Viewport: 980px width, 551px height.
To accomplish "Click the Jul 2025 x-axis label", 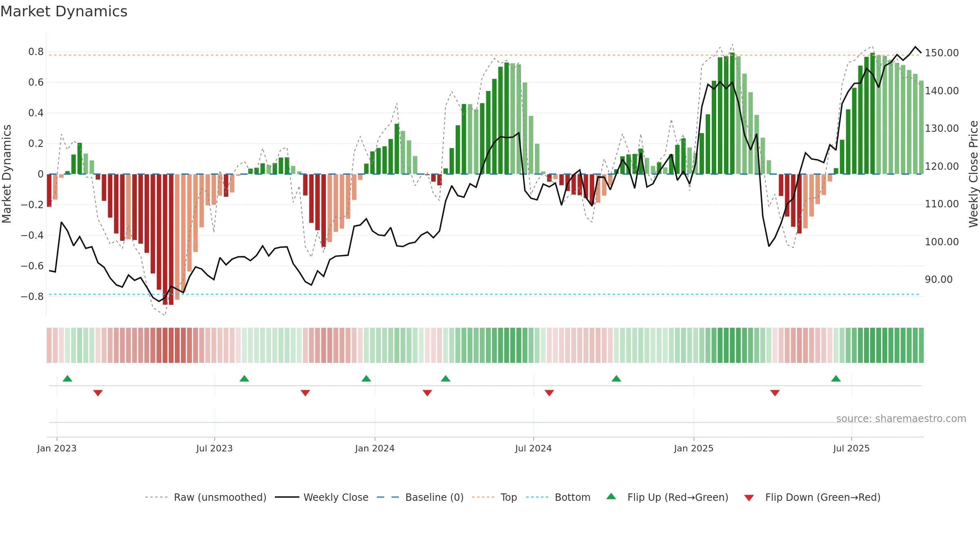I will (851, 448).
